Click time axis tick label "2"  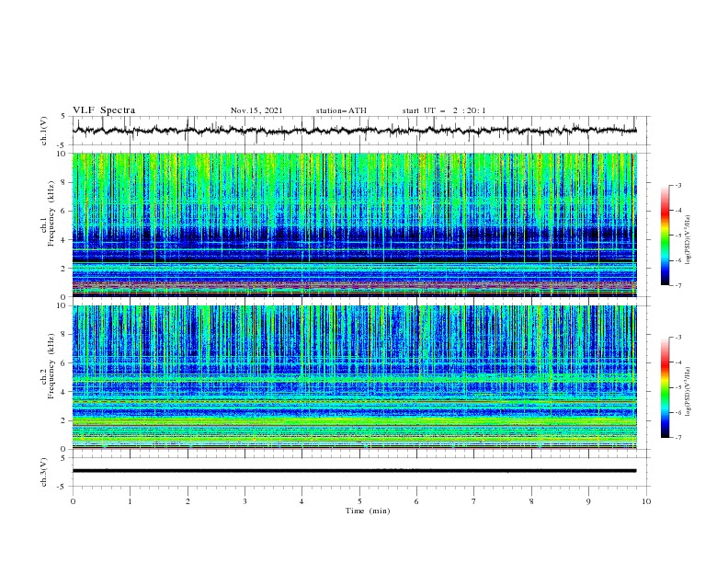[x=188, y=501]
